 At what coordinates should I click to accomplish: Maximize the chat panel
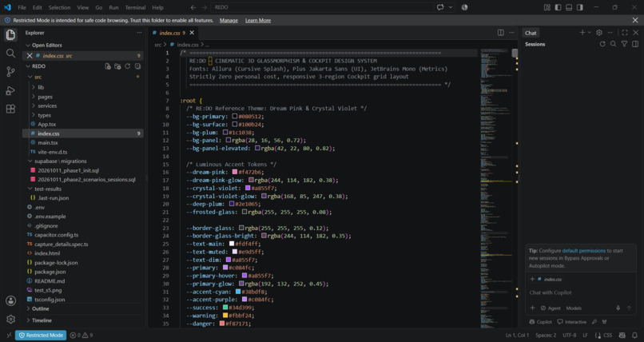(x=625, y=33)
